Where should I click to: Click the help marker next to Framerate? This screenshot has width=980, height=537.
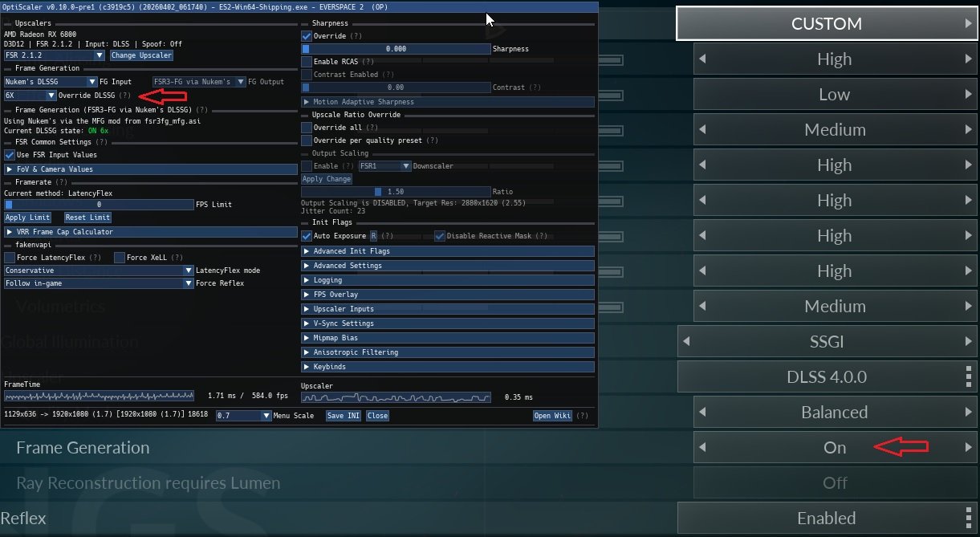click(61, 182)
